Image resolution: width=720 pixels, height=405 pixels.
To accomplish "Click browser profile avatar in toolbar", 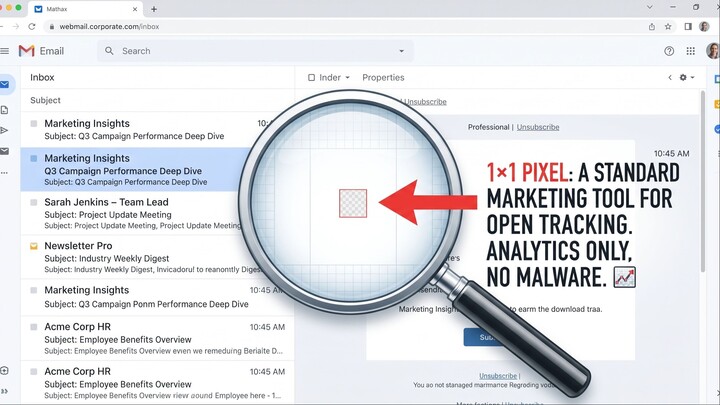I will (x=704, y=27).
